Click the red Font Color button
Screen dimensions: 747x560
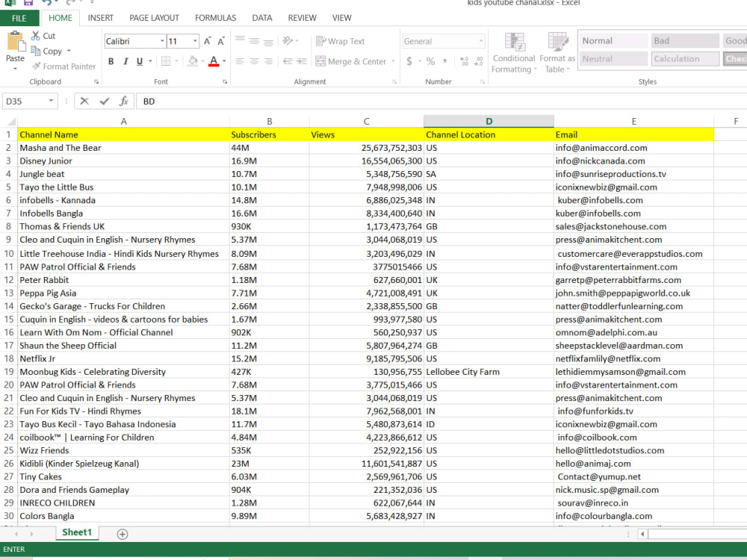(x=214, y=61)
